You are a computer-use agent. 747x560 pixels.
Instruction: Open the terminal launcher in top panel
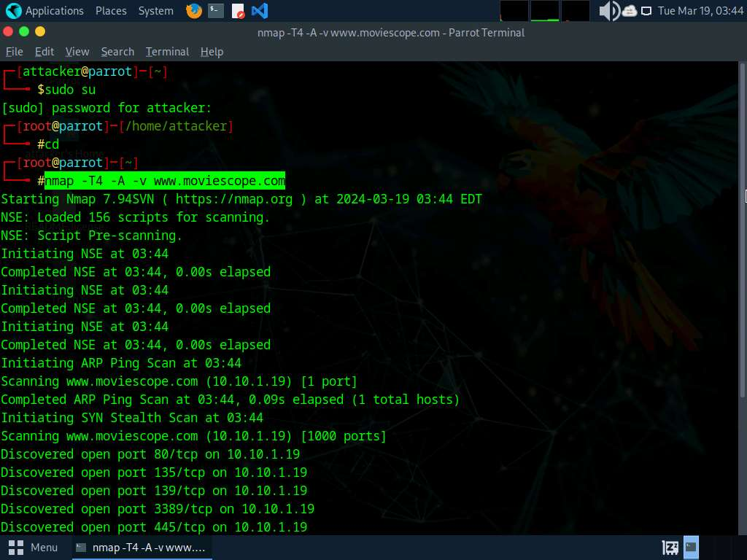coord(215,11)
